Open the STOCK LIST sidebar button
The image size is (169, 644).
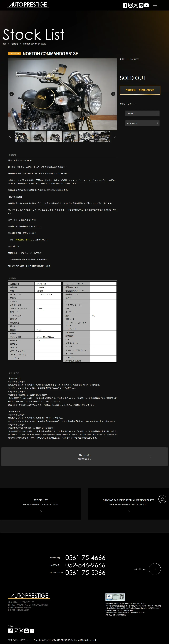pos(142,123)
